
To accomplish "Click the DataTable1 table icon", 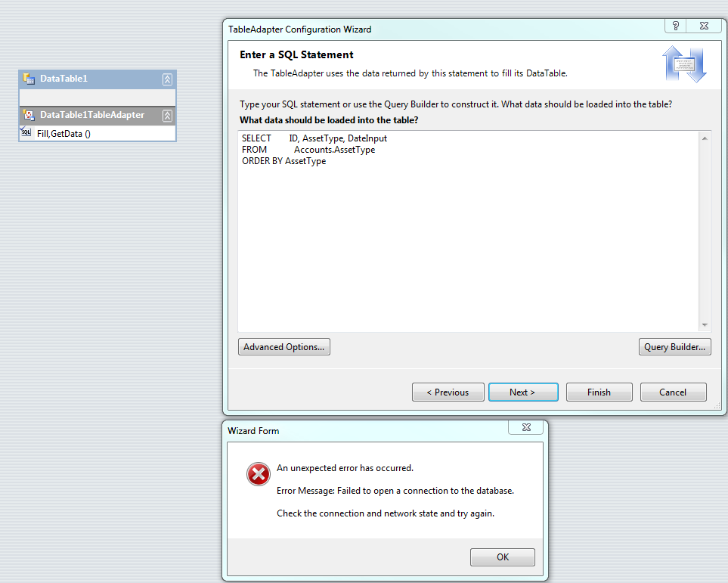I will coord(29,79).
